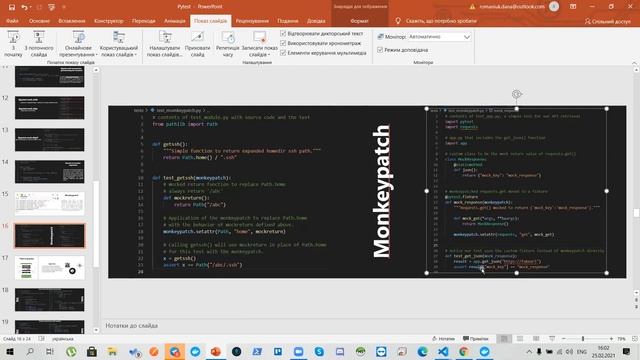Click zoom out minus button
640x360 pixels.
pos(564,339)
